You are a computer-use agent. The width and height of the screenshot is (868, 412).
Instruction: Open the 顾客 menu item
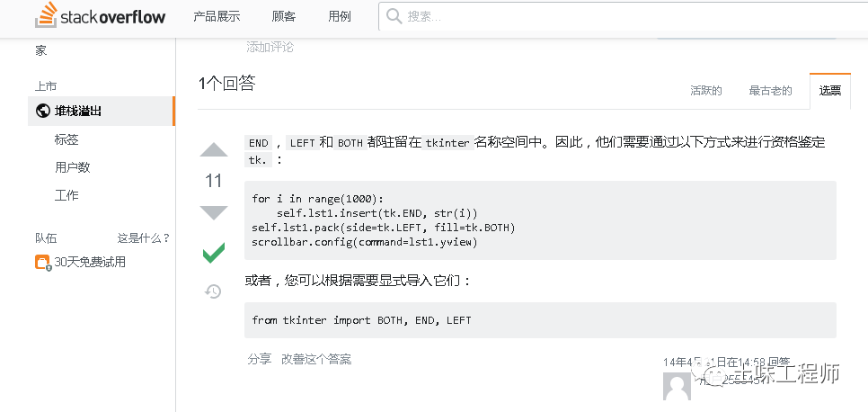click(284, 16)
